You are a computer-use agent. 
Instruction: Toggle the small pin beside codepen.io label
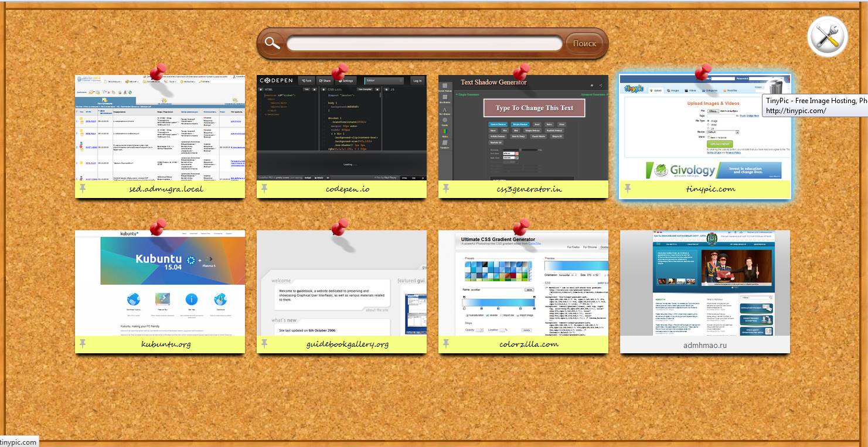(x=264, y=189)
